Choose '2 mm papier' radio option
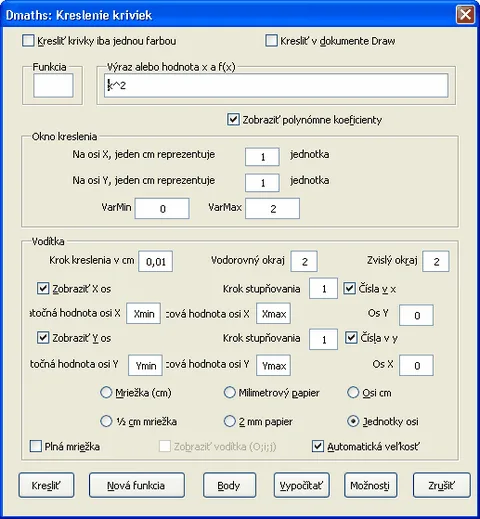The width and height of the screenshot is (480, 519). (229, 421)
